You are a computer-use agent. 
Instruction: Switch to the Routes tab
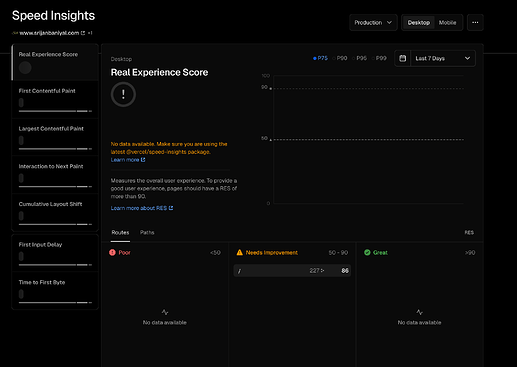(120, 233)
